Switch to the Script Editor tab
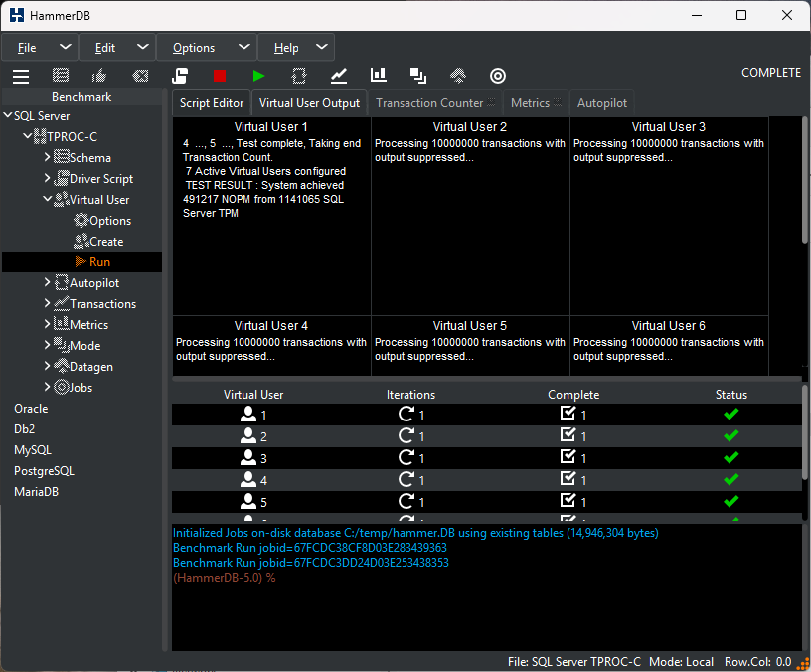This screenshot has height=672, width=811. 212,103
